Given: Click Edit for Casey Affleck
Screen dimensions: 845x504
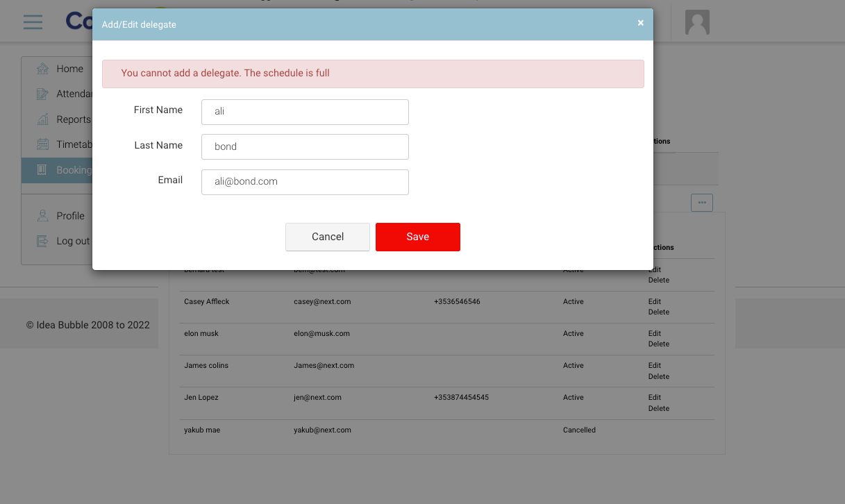Looking at the screenshot, I should (654, 302).
